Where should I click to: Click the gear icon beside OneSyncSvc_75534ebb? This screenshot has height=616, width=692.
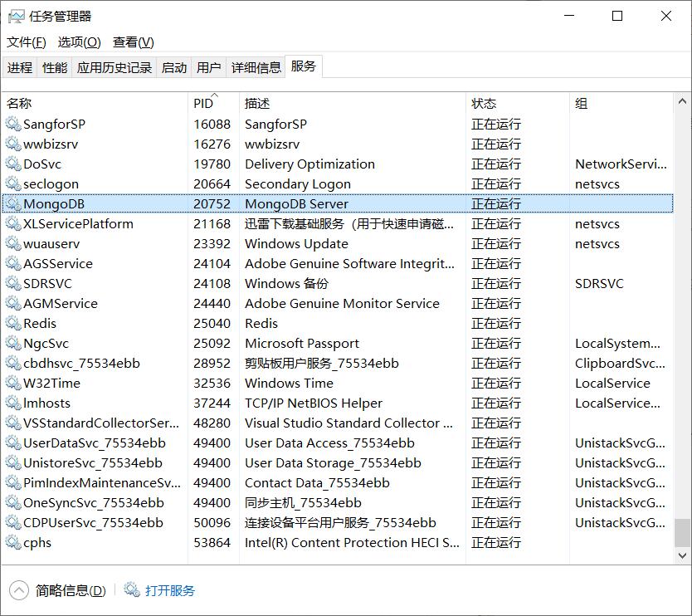(13, 502)
